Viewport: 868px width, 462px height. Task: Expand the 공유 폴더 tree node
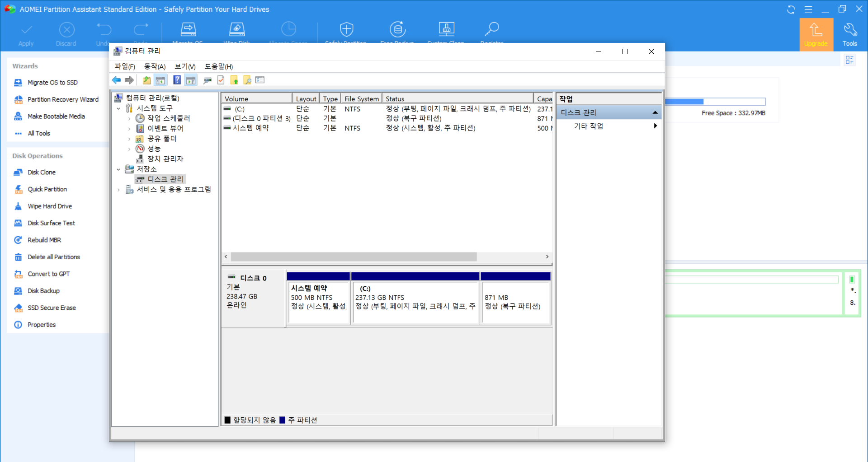tap(129, 139)
